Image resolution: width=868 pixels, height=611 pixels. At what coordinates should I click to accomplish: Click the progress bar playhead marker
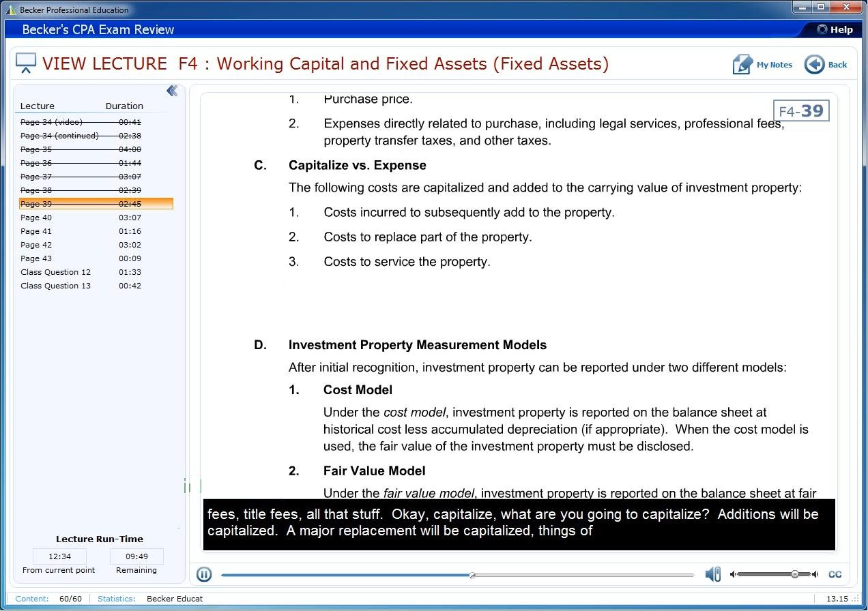click(472, 575)
